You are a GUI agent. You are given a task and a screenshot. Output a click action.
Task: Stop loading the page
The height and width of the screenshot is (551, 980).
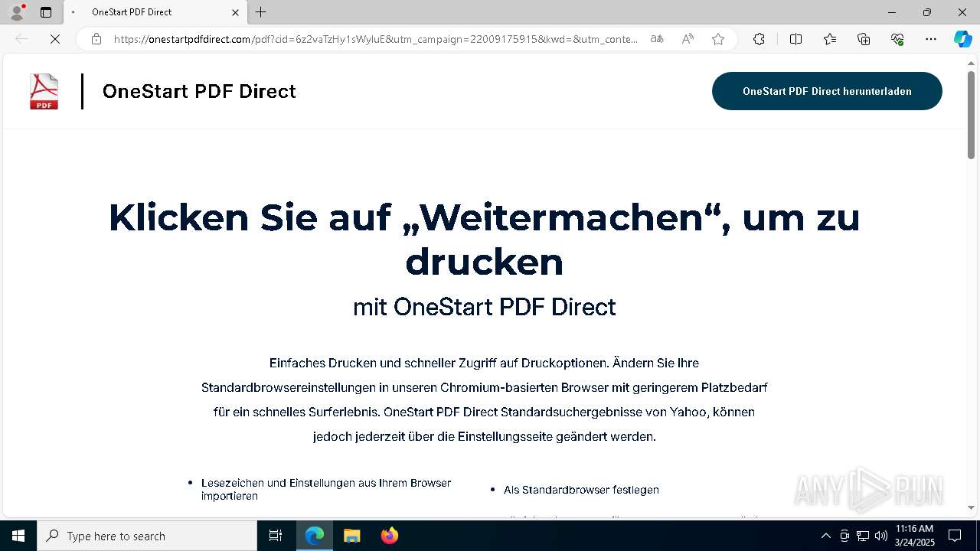point(55,39)
